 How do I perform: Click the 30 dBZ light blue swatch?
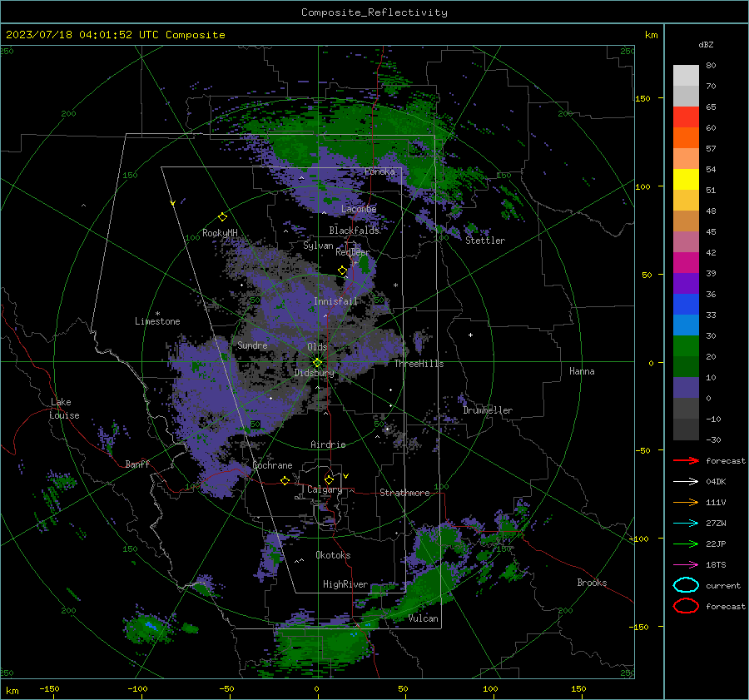[686, 325]
